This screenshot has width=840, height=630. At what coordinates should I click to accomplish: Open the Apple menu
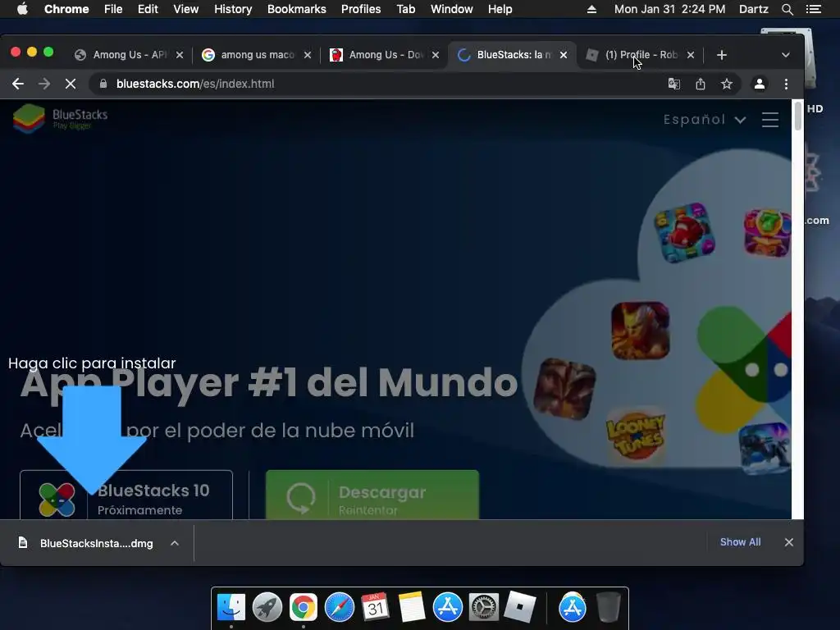click(x=22, y=9)
